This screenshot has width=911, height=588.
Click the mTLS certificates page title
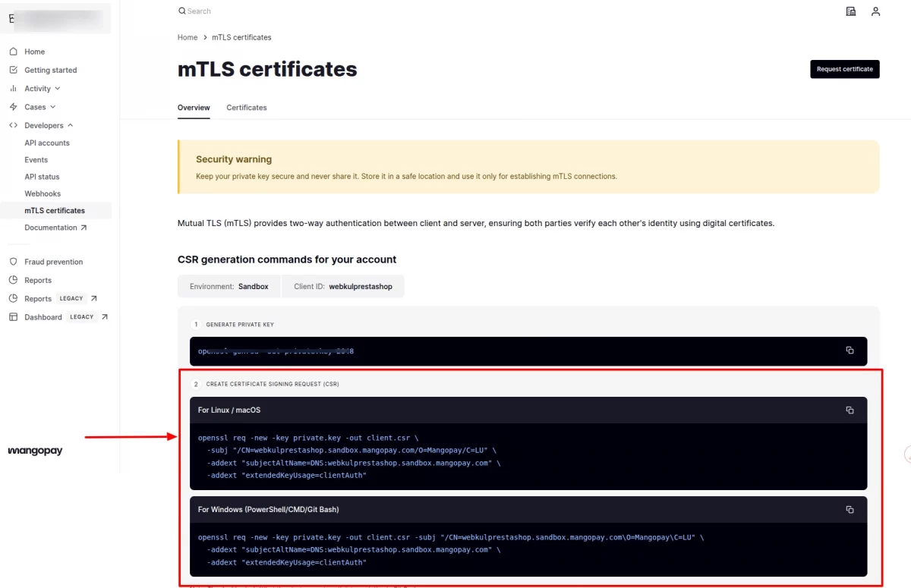[x=267, y=69]
